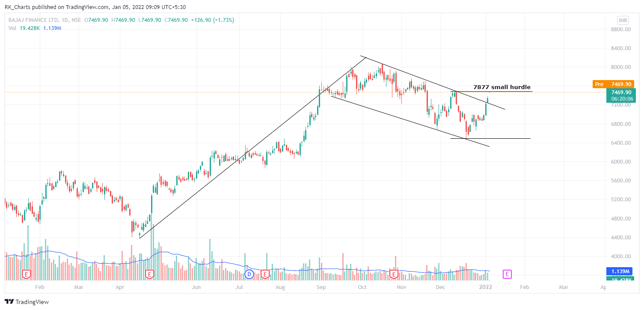Click the RK_Charts published header text
644x310 pixels.
tap(96, 7)
